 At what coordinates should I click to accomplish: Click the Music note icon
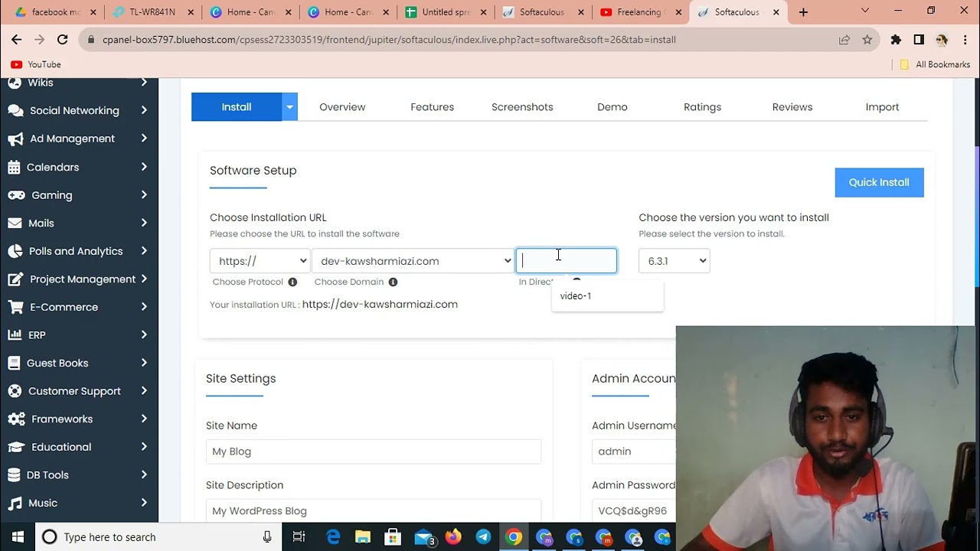(x=15, y=503)
